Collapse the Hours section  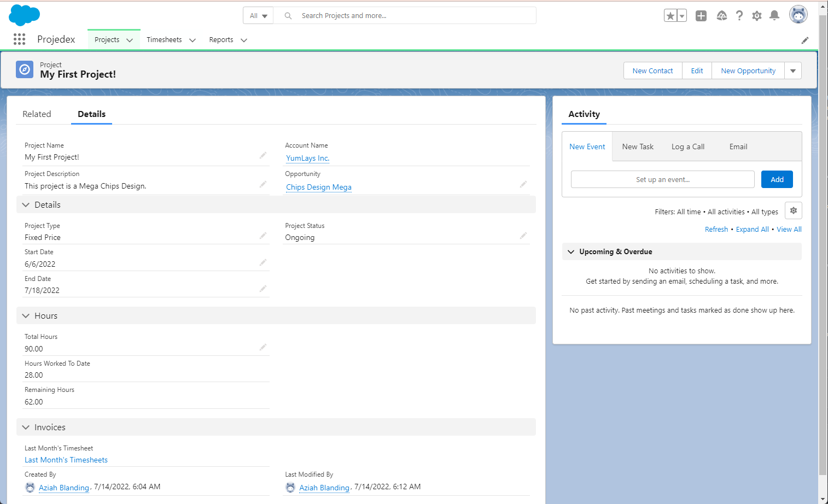click(26, 315)
